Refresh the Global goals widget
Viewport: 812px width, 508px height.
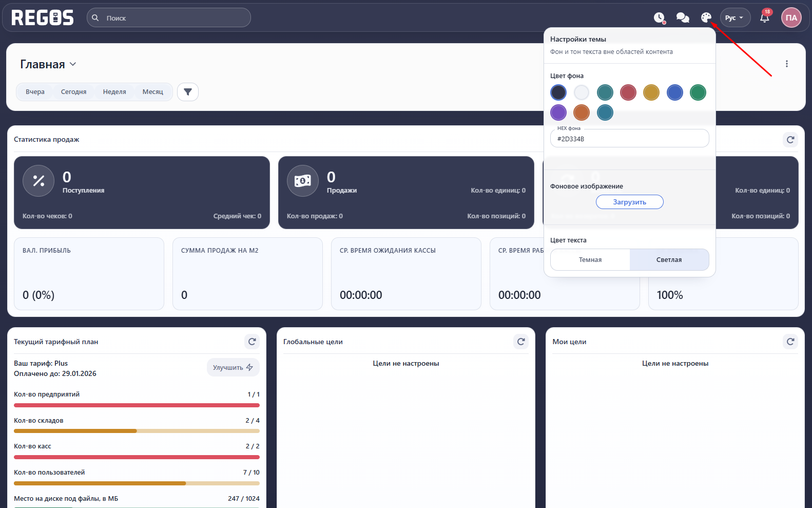tap(521, 342)
